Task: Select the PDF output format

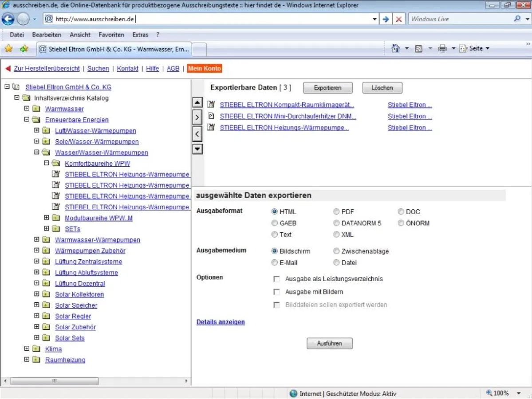Action: click(x=336, y=212)
